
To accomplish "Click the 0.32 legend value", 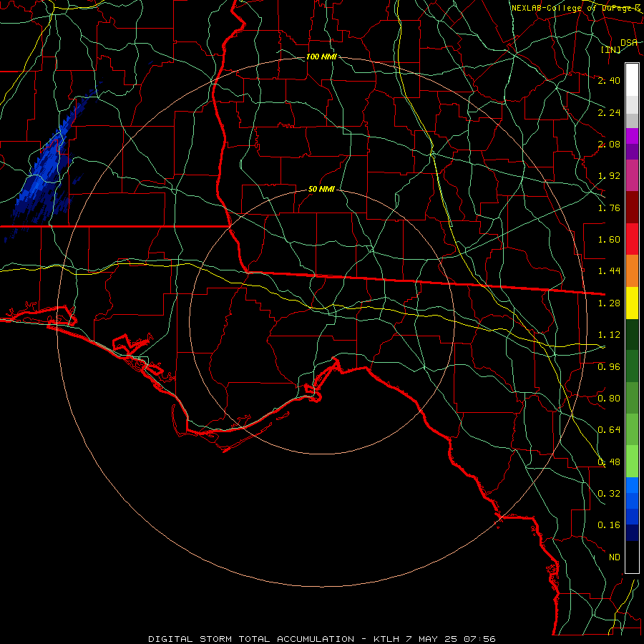I will tap(609, 494).
